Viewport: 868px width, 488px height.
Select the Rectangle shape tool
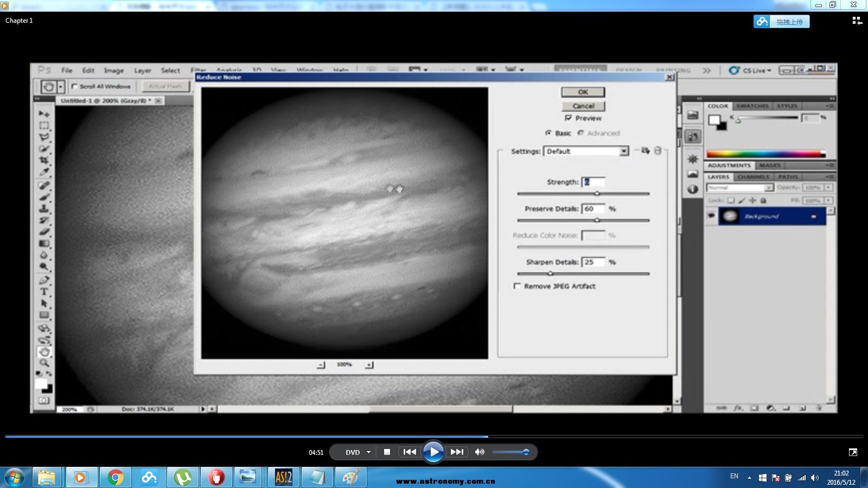44,315
